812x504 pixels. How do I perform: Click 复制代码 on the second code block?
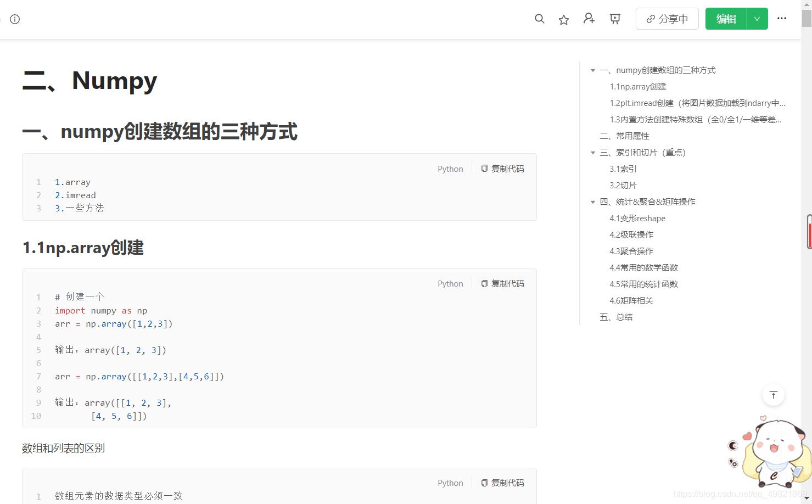507,283
